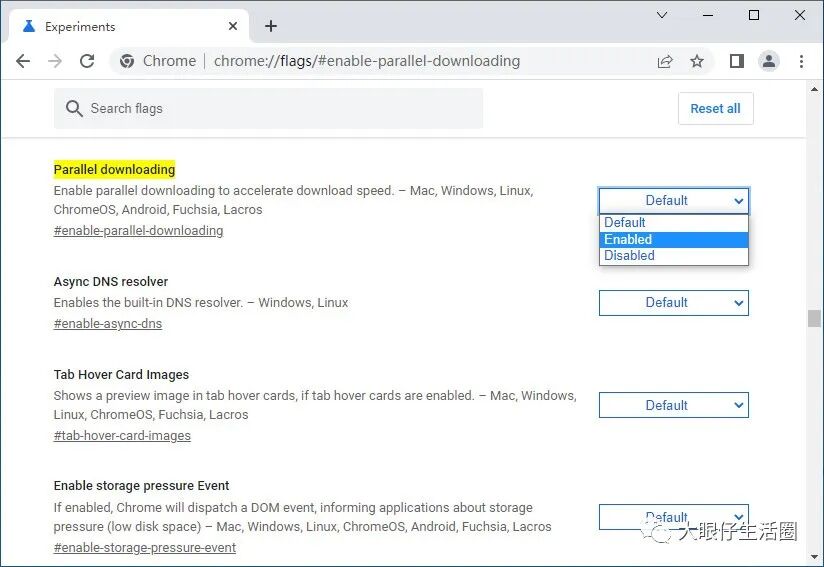Choose Default in the open list
The width and height of the screenshot is (824, 567).
674,222
